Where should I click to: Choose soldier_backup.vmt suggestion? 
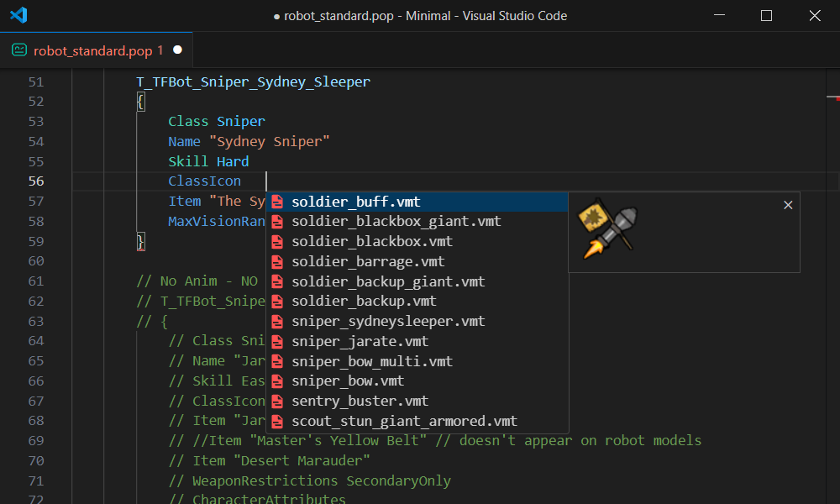tap(417, 302)
